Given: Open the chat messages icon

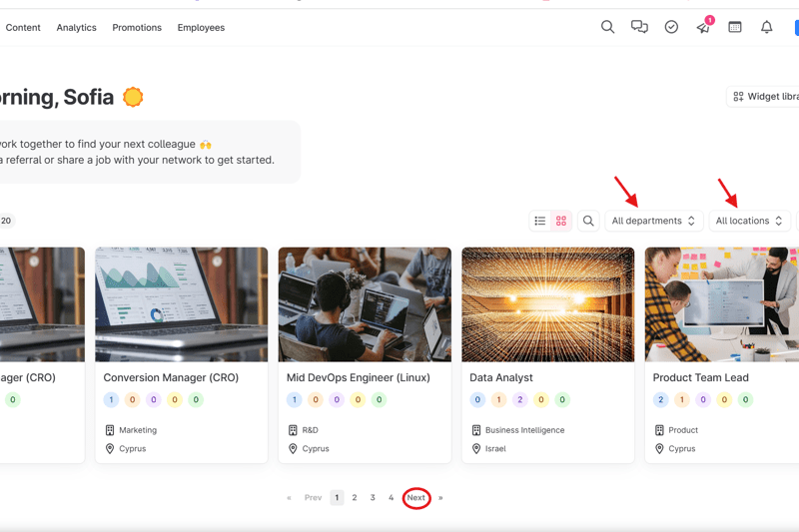Looking at the screenshot, I should 639,27.
